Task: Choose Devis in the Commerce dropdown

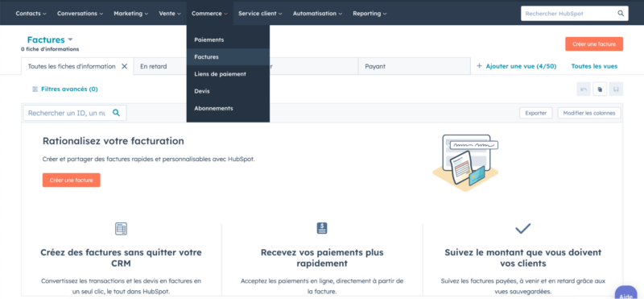Action: (x=228, y=91)
